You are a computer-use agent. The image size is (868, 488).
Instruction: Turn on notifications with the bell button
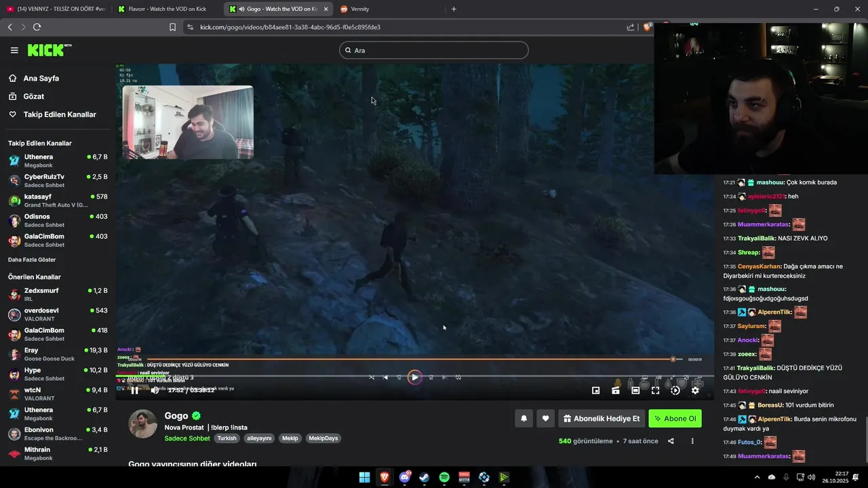(x=524, y=418)
